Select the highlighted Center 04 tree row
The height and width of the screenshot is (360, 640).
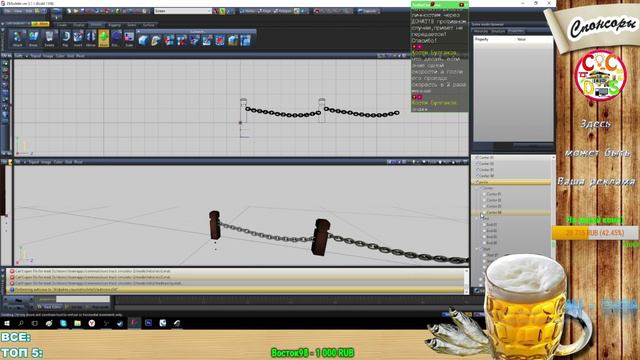coord(512,212)
